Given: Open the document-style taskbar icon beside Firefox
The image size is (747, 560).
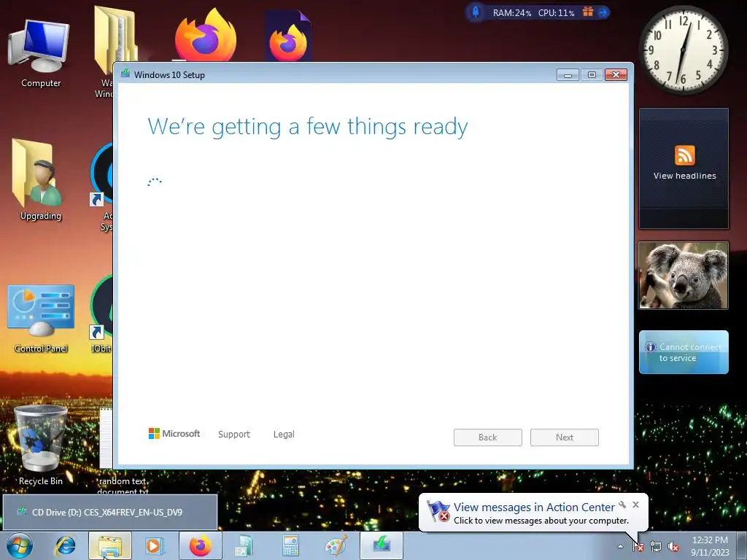Looking at the screenshot, I should point(244,545).
